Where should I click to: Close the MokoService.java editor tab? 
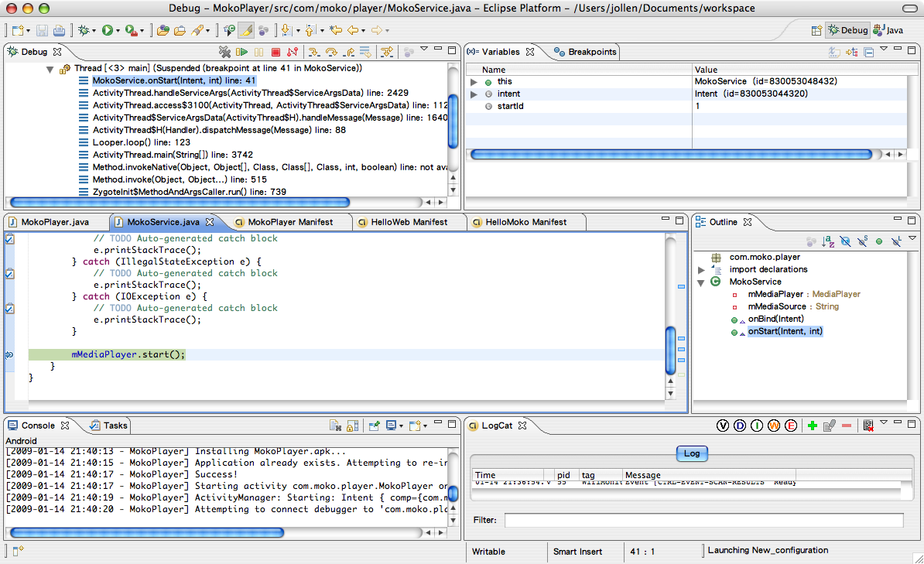pyautogui.click(x=210, y=222)
